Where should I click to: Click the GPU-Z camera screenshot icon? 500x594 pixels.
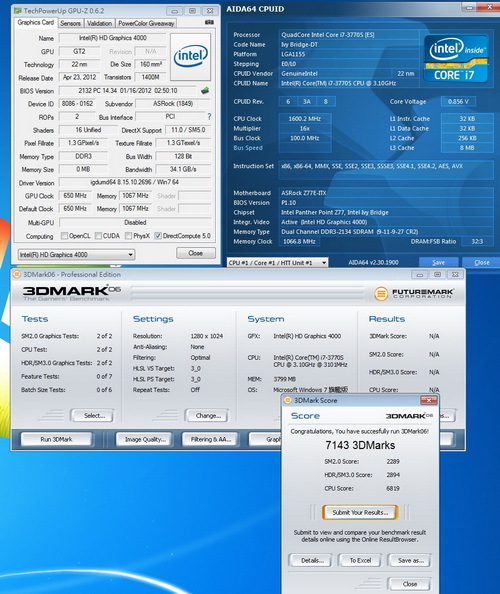point(209,23)
